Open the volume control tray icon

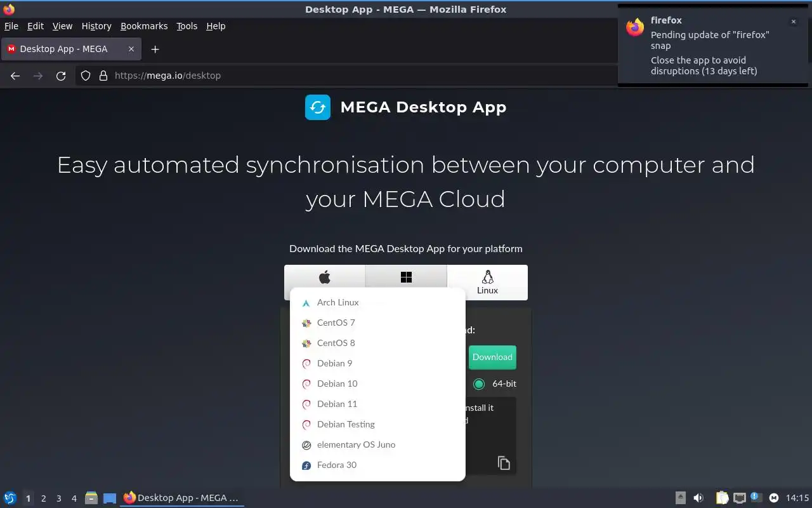(x=698, y=498)
